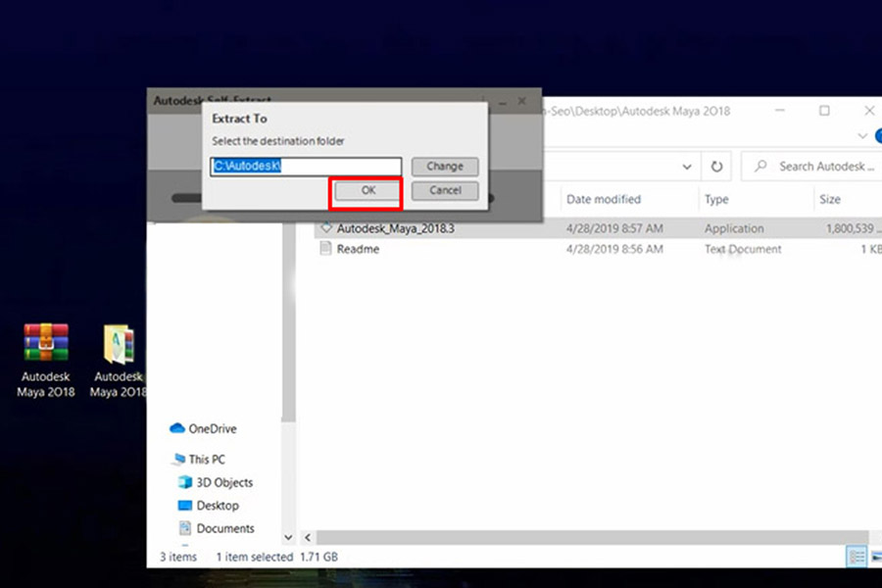Open Desktop via its navigation pane icon
Viewport: 882px width, 588px height.
(185, 506)
